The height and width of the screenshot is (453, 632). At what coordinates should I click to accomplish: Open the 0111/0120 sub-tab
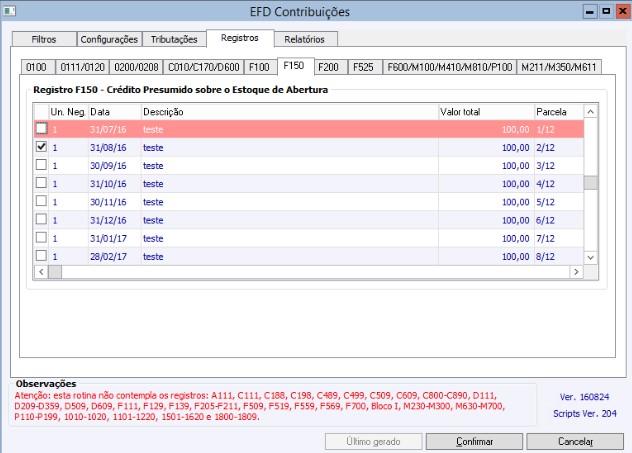click(83, 67)
